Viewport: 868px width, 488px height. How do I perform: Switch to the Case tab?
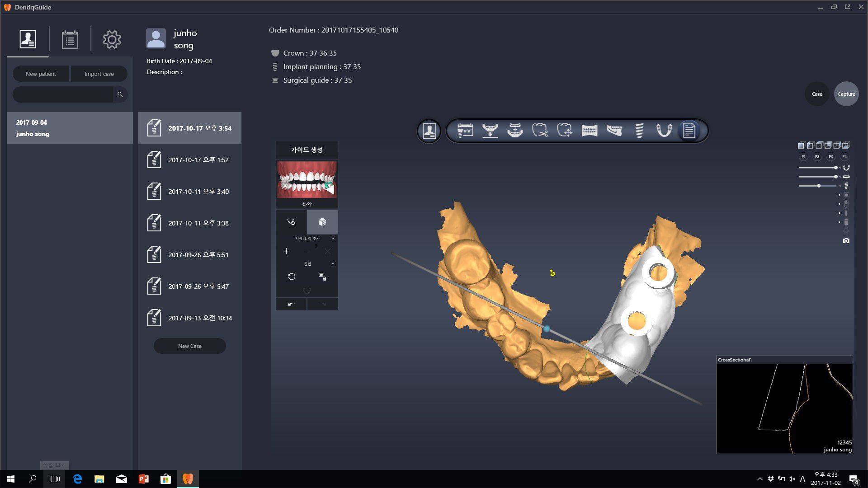(x=816, y=94)
